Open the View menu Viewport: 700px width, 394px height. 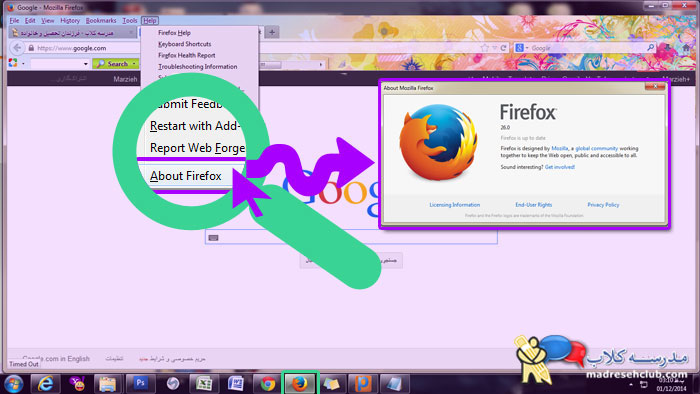coord(47,21)
